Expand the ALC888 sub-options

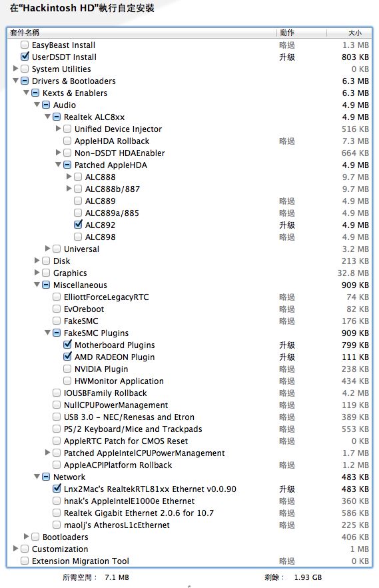pyautogui.click(x=69, y=177)
